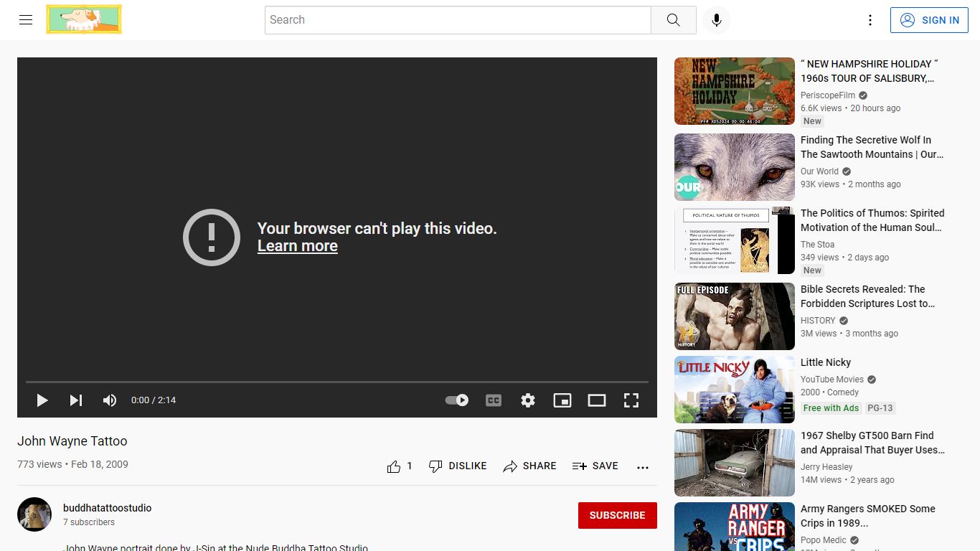
Task: Click the "773 views • Feb 18, 2009" text
Action: [x=72, y=464]
